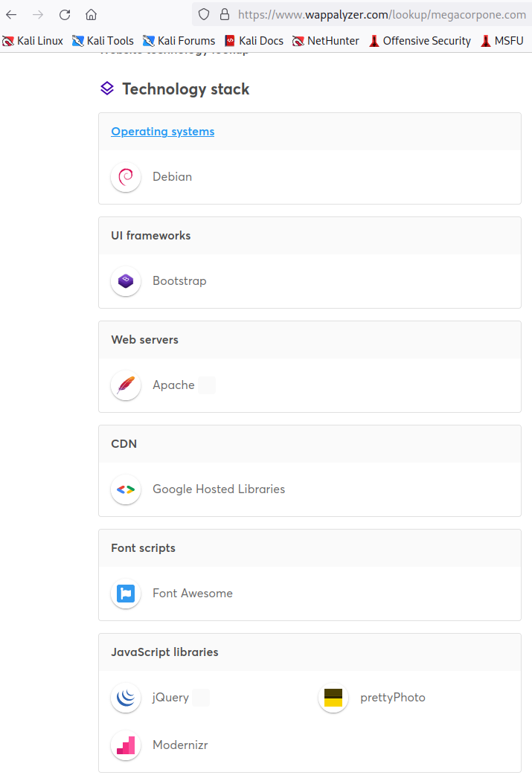532x781 pixels.
Task: Click the Google Hosted Libraries text link
Action: click(x=219, y=489)
